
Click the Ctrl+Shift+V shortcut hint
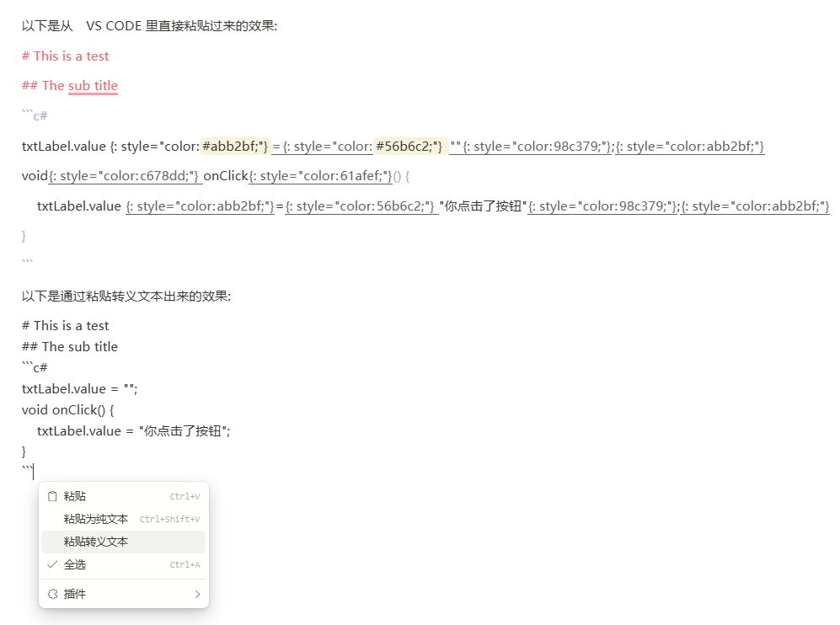pos(170,519)
